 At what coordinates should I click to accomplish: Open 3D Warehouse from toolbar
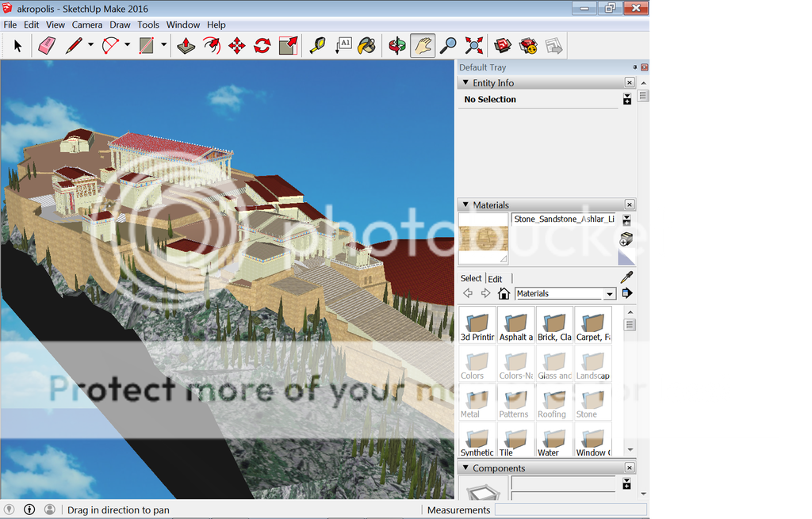tap(502, 46)
